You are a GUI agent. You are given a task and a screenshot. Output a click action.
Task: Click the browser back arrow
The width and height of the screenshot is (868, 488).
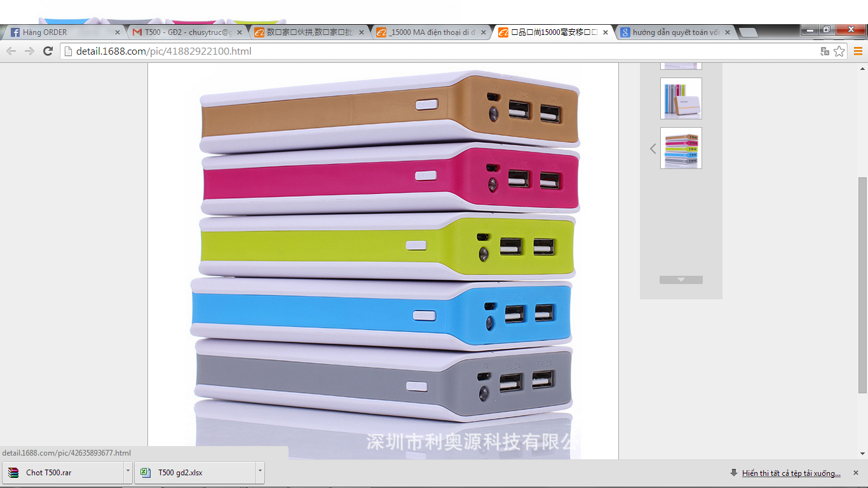point(11,51)
